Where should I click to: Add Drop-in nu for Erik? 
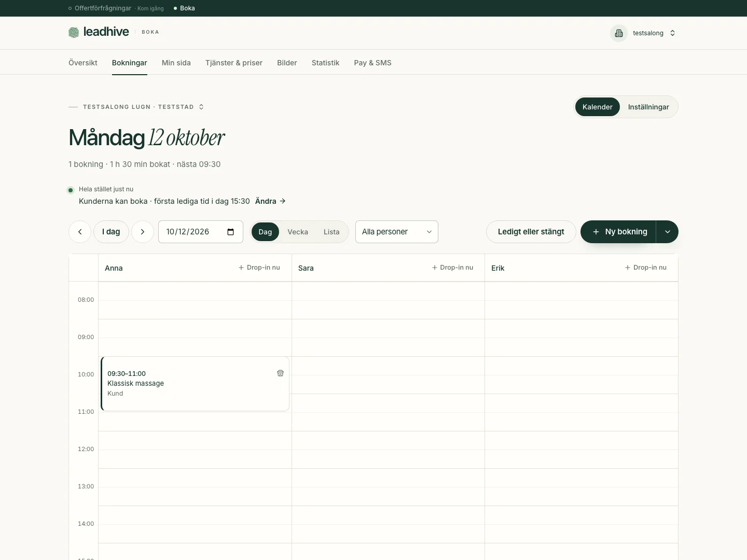click(x=646, y=268)
